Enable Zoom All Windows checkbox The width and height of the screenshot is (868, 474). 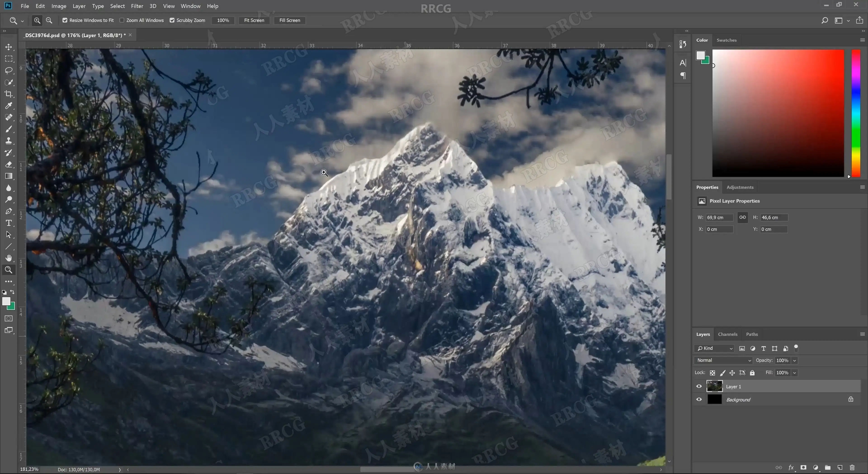point(122,20)
